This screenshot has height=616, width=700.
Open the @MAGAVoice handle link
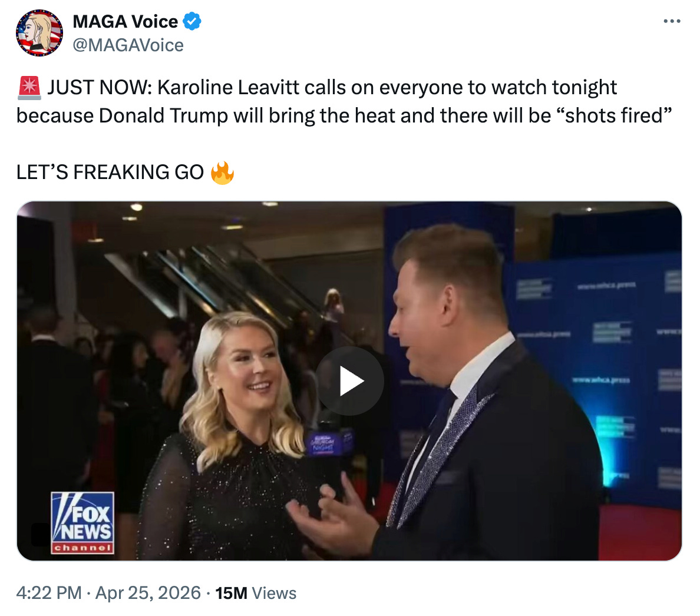tap(128, 45)
